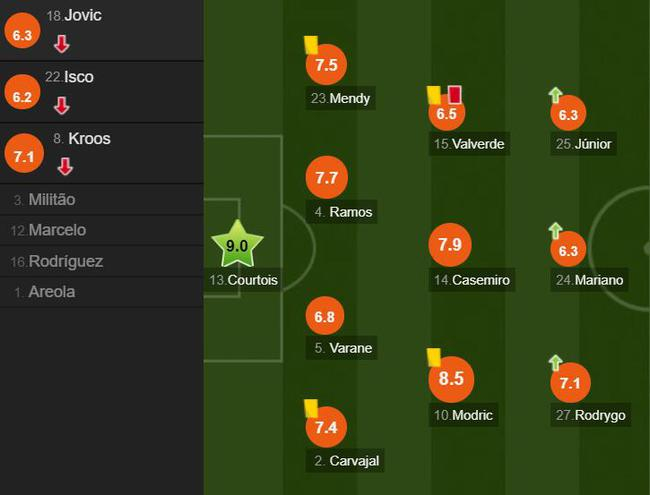Select Ramos's 7.7 rating circle
This screenshot has width=650, height=495.
click(326, 179)
